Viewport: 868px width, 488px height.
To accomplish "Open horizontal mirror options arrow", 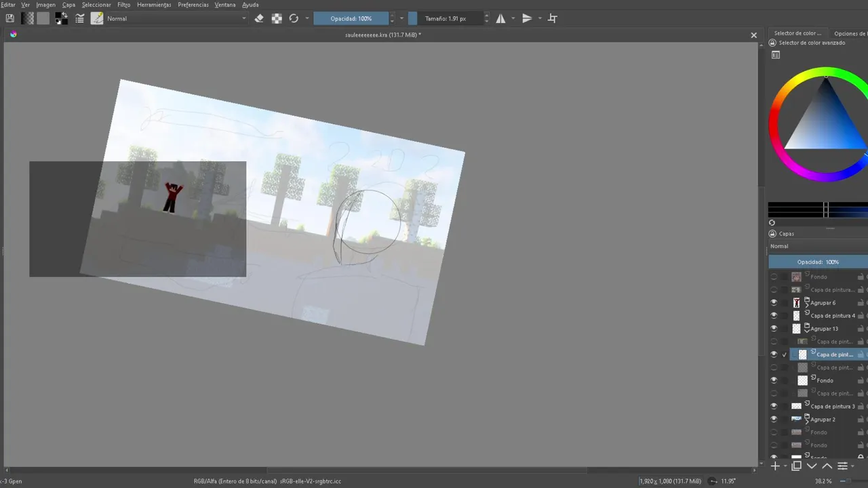I will click(x=513, y=18).
